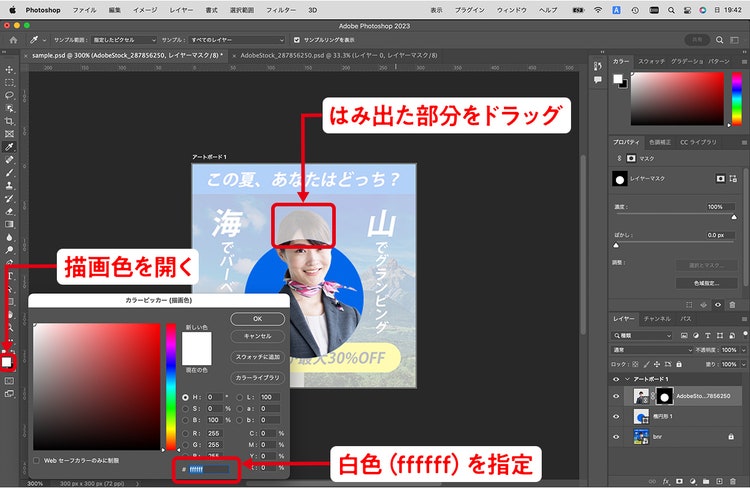This screenshot has width=750, height=488.
Task: Click the Home icon in options bar
Action: tap(13, 40)
